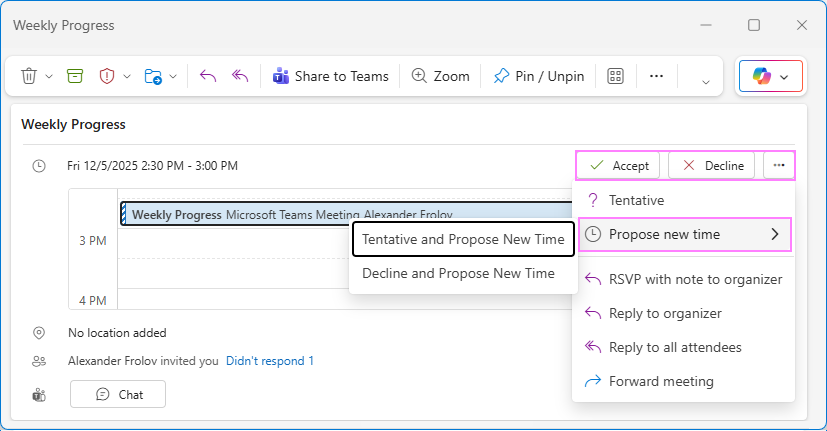Open the Didn't respond 1 link

coord(270,361)
